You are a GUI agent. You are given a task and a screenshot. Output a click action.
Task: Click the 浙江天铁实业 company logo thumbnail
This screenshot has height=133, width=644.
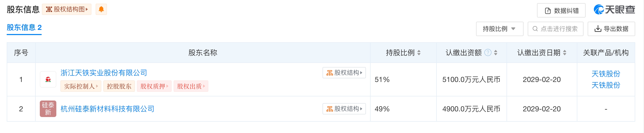[x=48, y=80]
